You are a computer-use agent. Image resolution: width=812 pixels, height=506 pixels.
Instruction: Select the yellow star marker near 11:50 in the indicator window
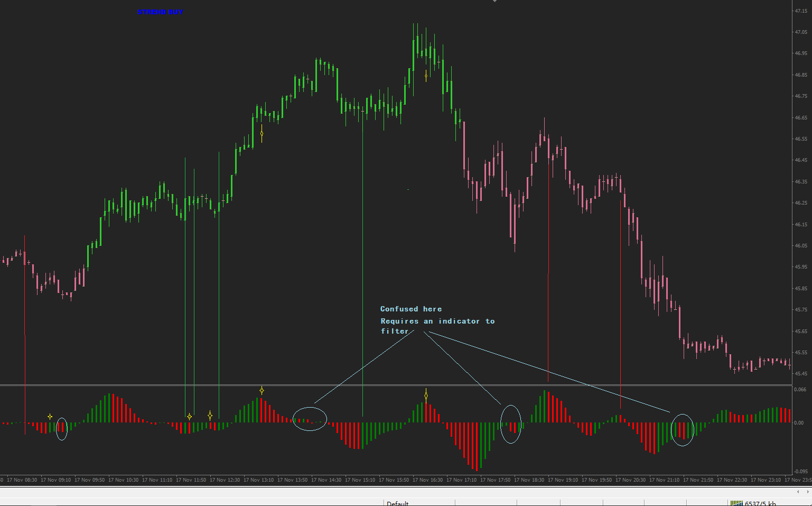pos(190,417)
